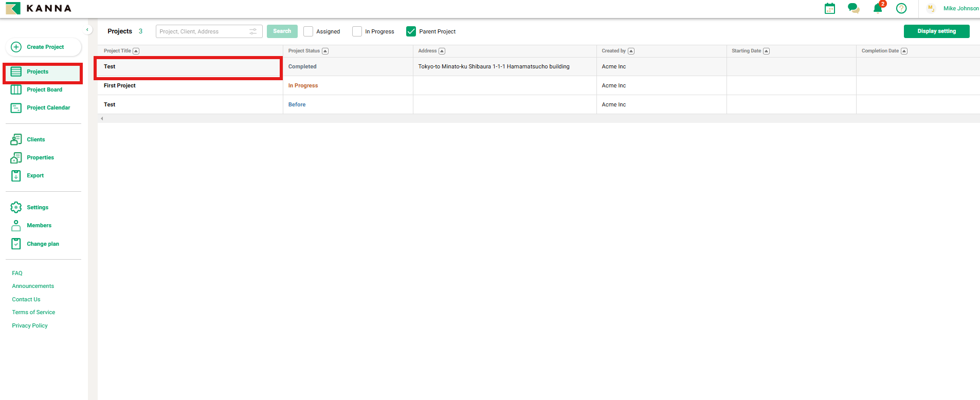Screen dimensions: 980x400
Task: Click the horizontal scrollbar left arrow
Action: [102, 119]
